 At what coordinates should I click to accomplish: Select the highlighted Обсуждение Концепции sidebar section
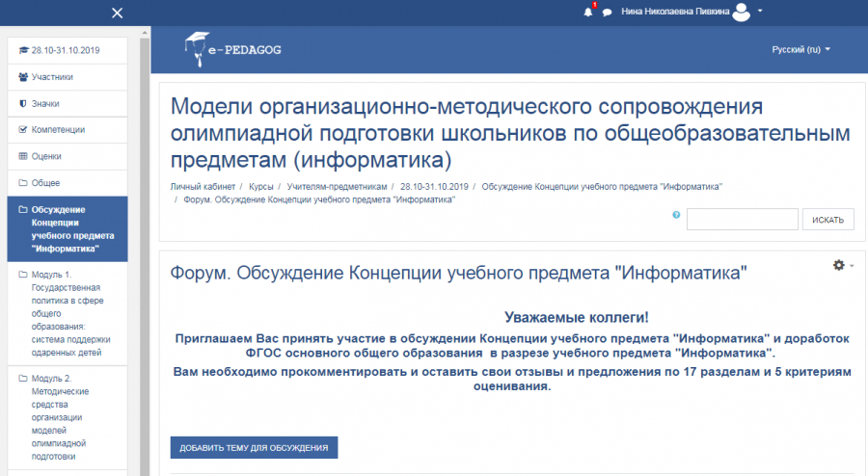pos(68,229)
